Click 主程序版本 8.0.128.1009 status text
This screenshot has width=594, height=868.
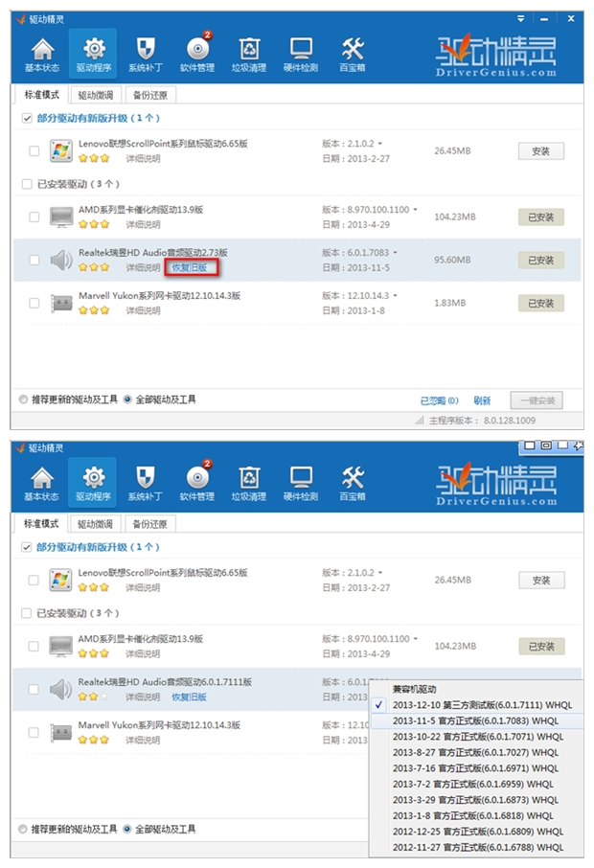point(482,421)
